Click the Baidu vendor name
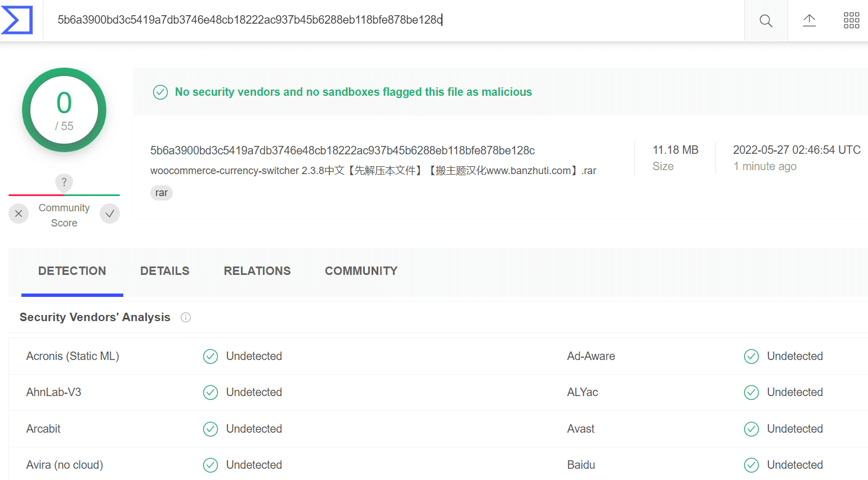868x480 pixels. click(x=581, y=465)
